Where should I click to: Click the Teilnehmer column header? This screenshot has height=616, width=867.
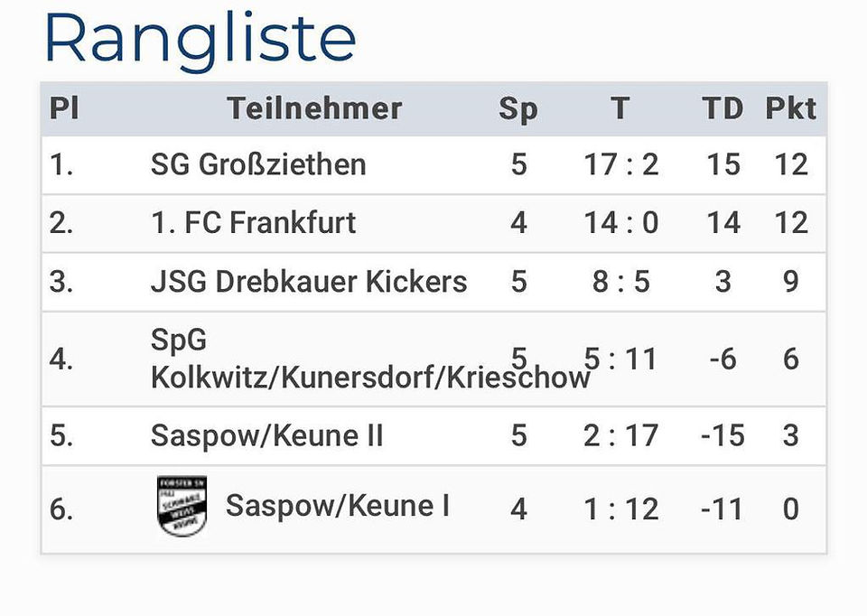314,107
